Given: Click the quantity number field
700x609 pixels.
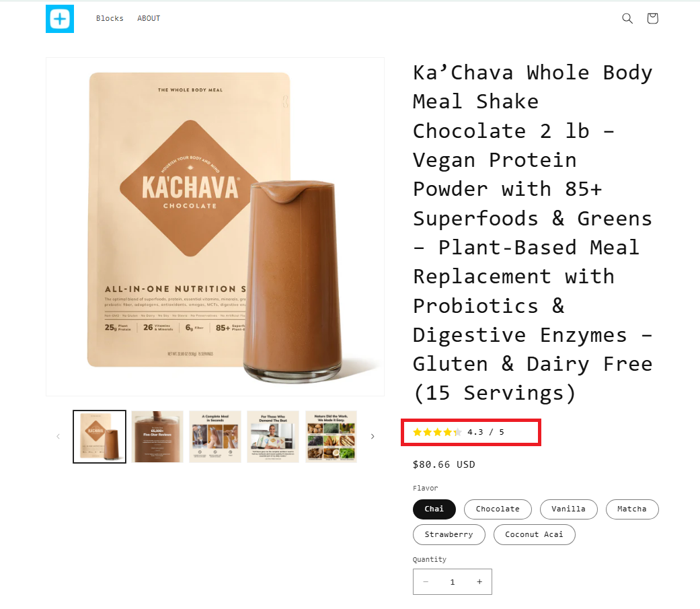Looking at the screenshot, I should point(453,581).
